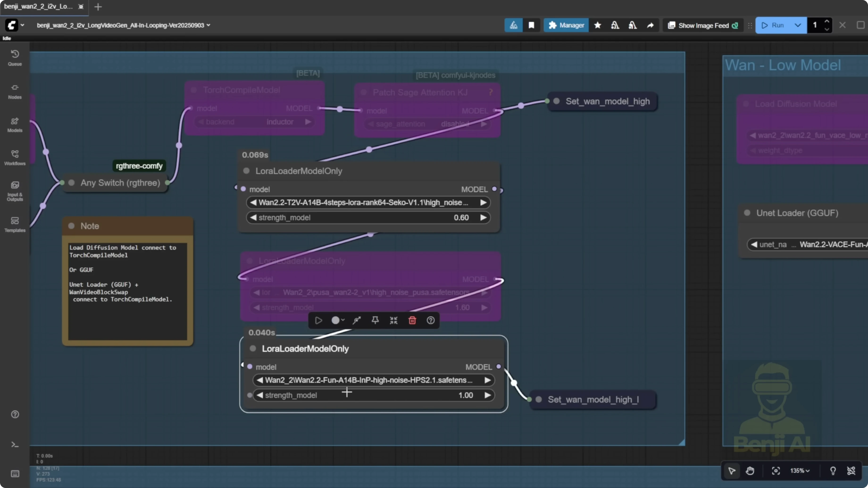Click the fit-to-view icon in bottom toolbar
Viewport: 868px width, 488px height.
pyautogui.click(x=776, y=471)
